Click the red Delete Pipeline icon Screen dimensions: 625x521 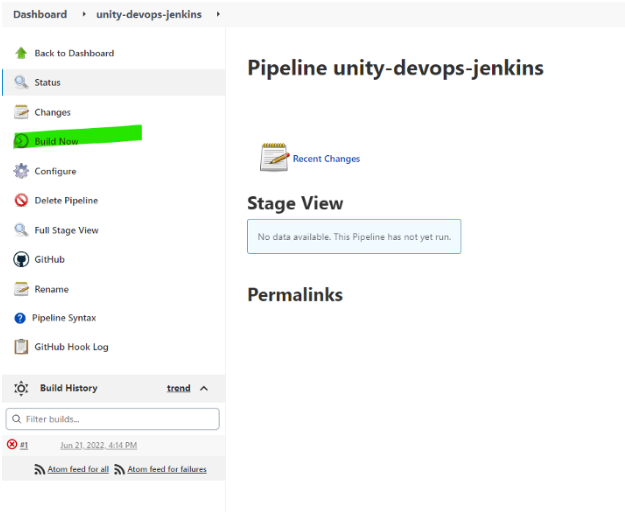21,200
